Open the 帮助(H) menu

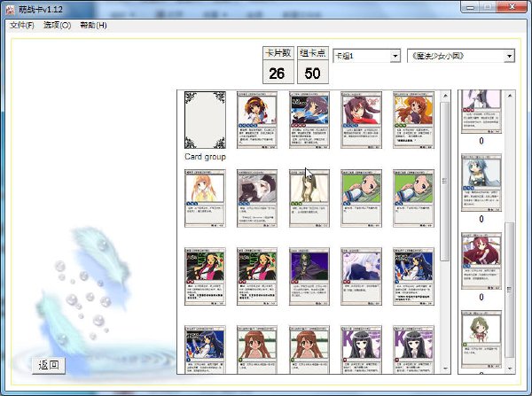[93, 25]
